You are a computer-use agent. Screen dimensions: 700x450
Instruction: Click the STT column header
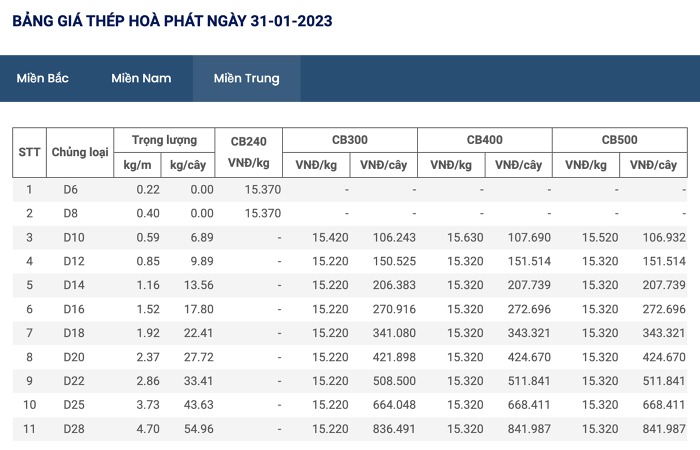[29, 152]
